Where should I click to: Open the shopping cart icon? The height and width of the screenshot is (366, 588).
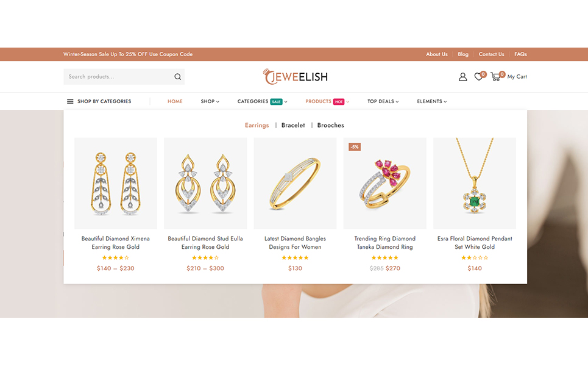coord(495,77)
